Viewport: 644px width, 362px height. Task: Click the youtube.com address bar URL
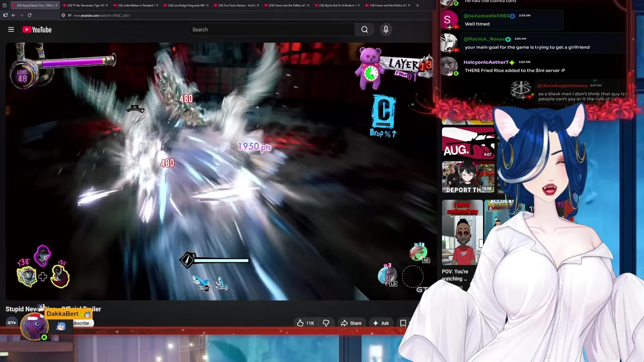click(102, 16)
